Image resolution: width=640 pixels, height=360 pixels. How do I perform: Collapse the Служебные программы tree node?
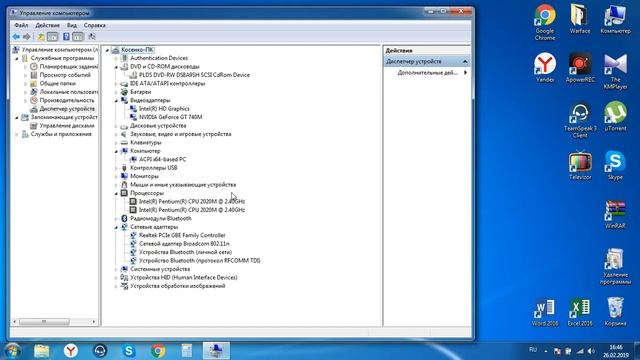tap(17, 59)
